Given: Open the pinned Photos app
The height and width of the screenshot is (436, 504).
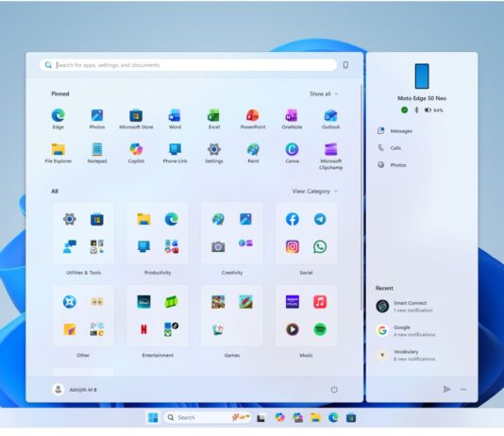Looking at the screenshot, I should pos(97,119).
